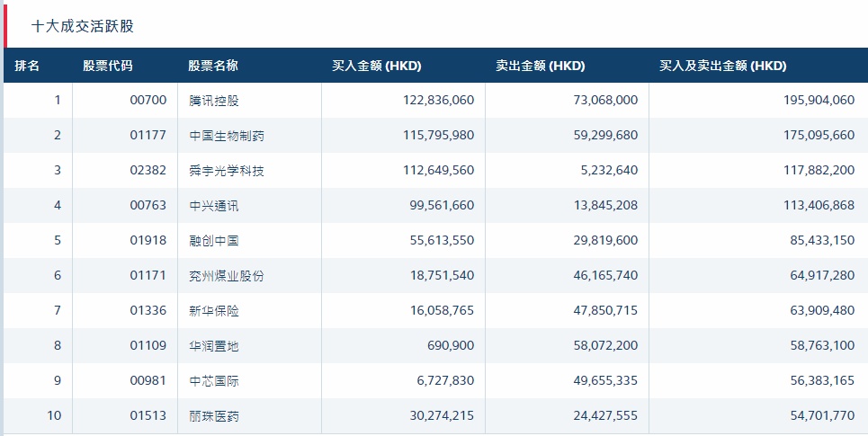868x436 pixels.
Task: Select stock name 中兴通讯
Action: coord(214,205)
